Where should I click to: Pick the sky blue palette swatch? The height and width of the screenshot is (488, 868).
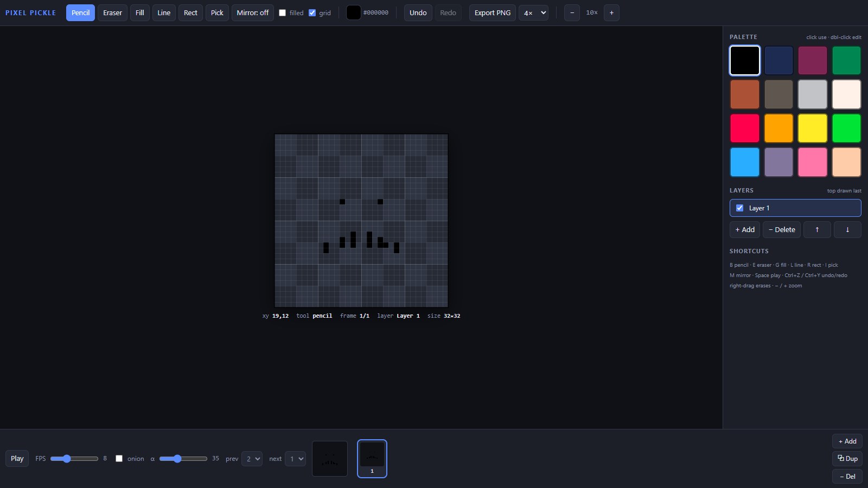point(745,162)
